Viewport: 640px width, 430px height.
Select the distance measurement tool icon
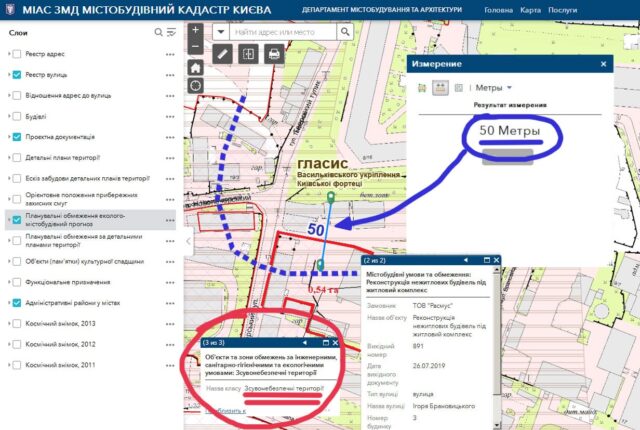(x=439, y=88)
